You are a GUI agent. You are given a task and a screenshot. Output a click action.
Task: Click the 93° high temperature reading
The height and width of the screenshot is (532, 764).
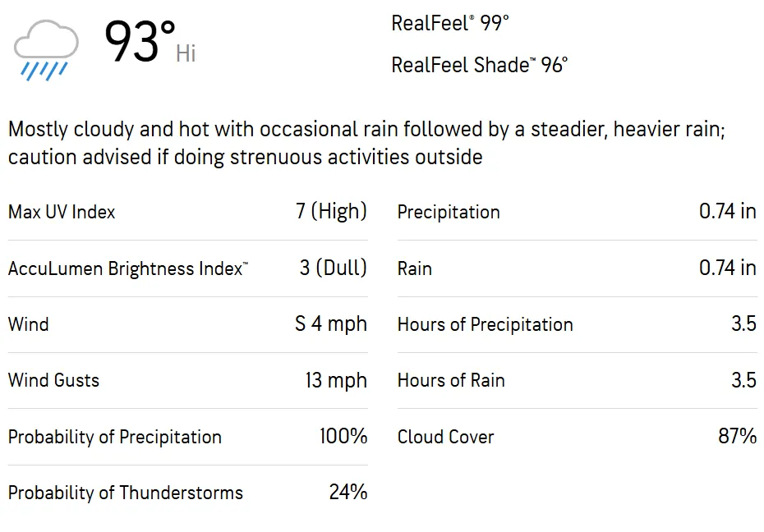tap(140, 44)
